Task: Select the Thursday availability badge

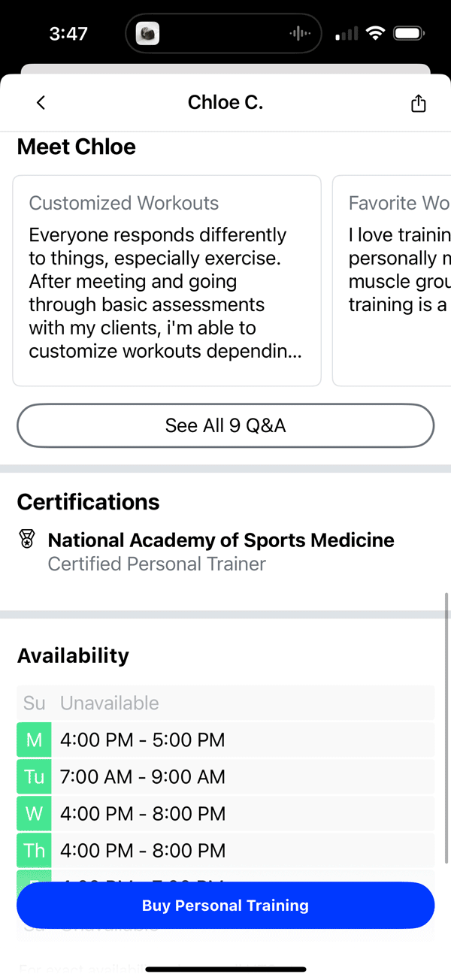Action: 34,850
